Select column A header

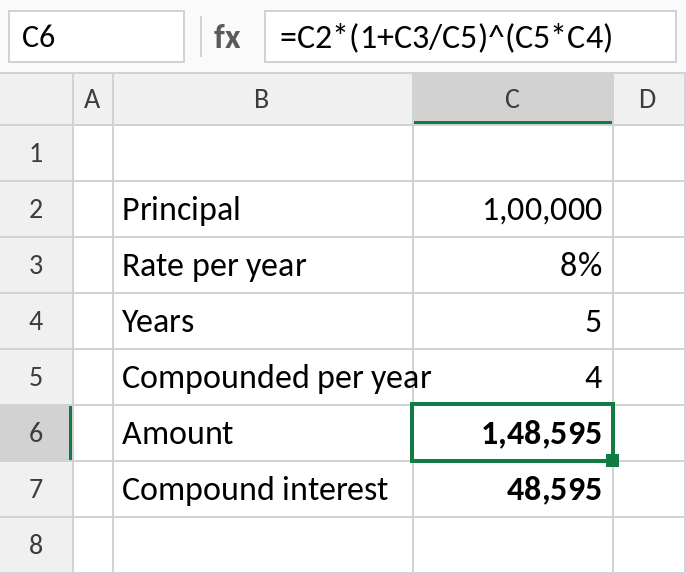93,99
